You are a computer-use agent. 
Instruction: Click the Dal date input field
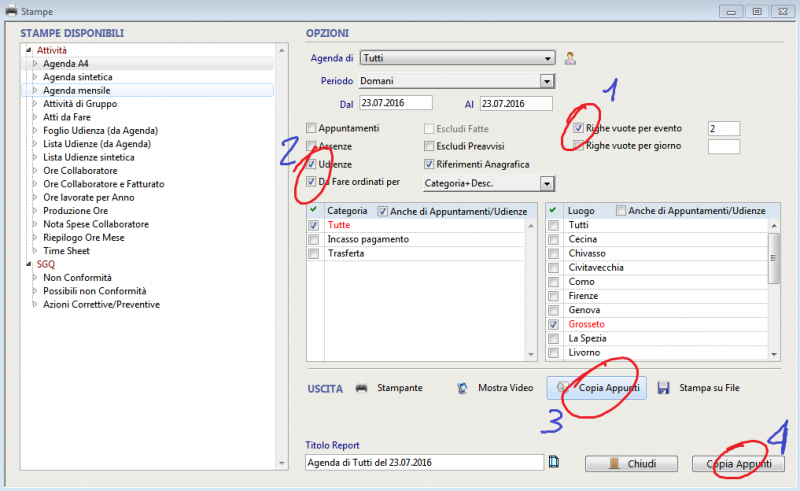394,103
